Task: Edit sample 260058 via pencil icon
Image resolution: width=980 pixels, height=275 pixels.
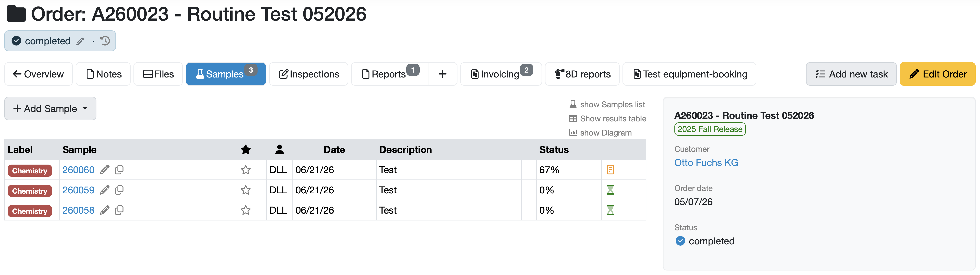Action: click(x=105, y=210)
